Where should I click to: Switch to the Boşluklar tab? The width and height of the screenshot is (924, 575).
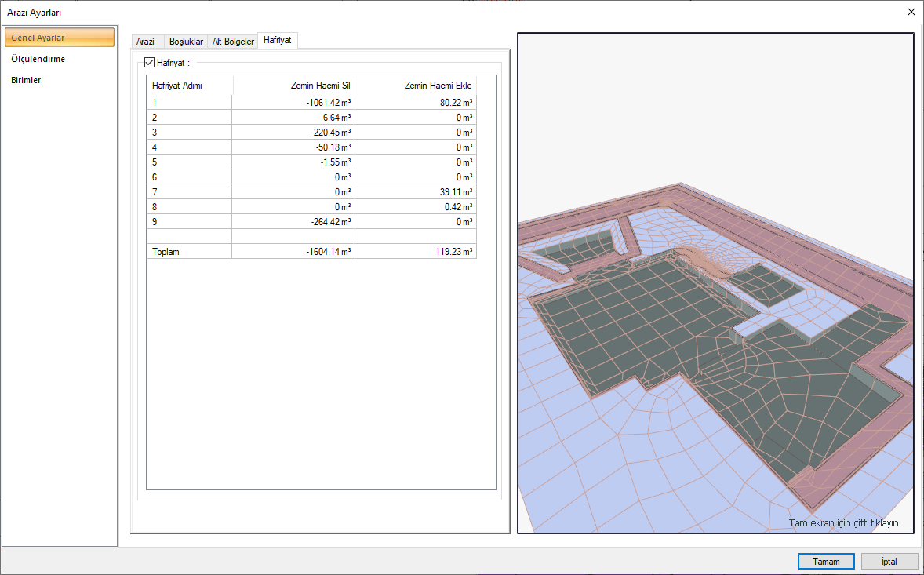click(187, 42)
